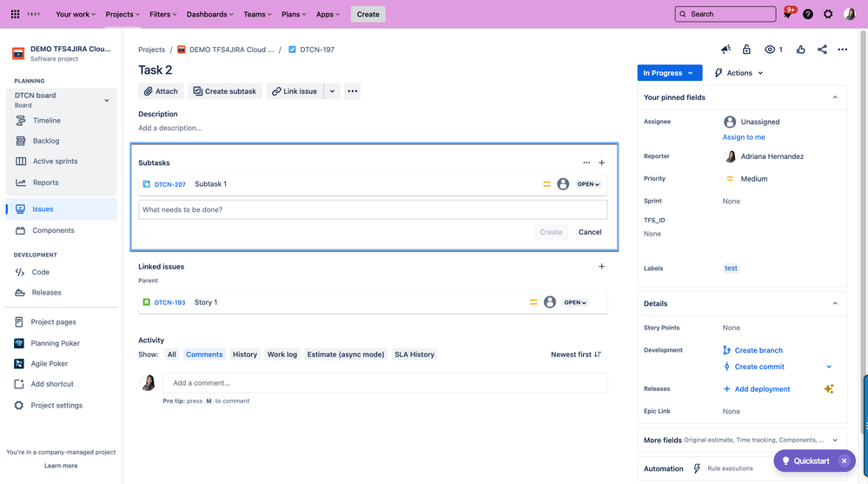Open the Your work menu

point(76,15)
